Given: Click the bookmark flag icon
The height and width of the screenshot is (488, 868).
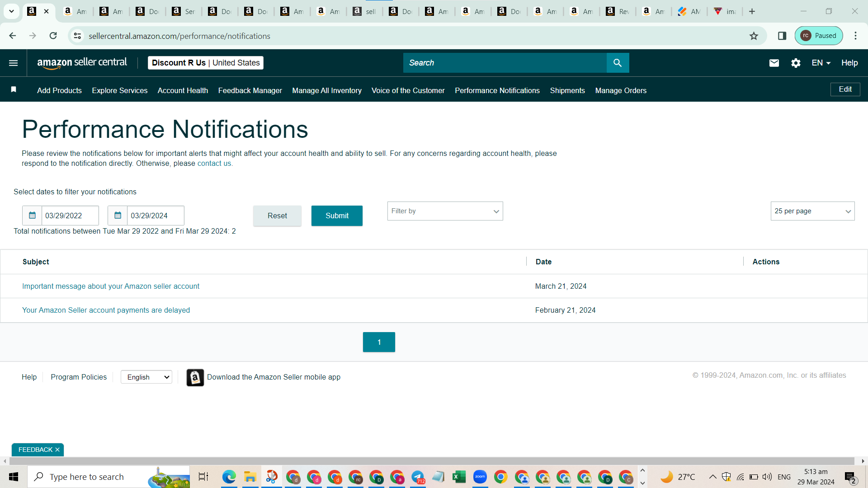Looking at the screenshot, I should [14, 90].
